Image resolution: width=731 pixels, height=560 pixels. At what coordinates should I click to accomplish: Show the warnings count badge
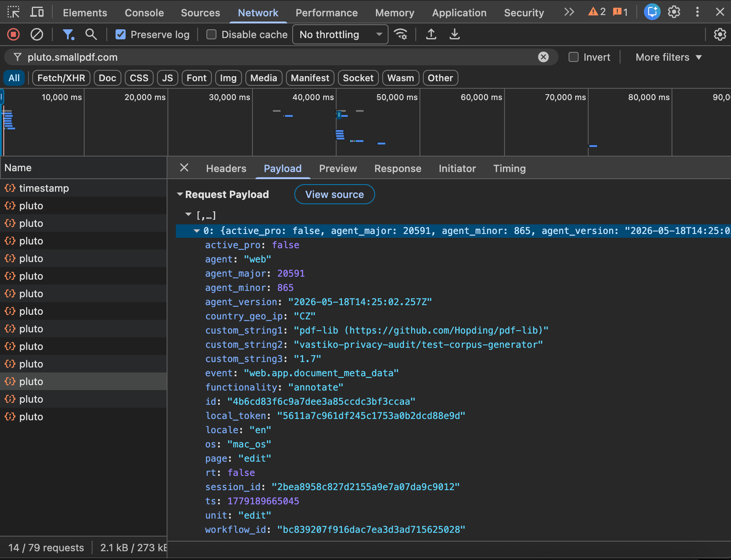597,12
